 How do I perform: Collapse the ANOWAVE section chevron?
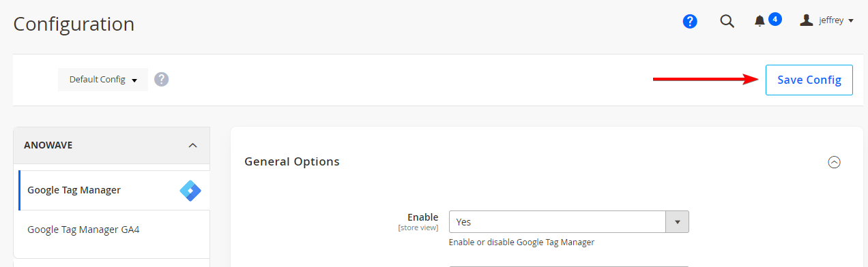(x=192, y=145)
